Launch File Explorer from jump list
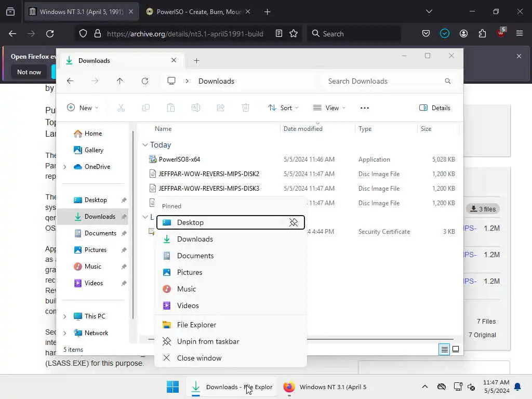The height and width of the screenshot is (399, 532). click(x=231, y=325)
